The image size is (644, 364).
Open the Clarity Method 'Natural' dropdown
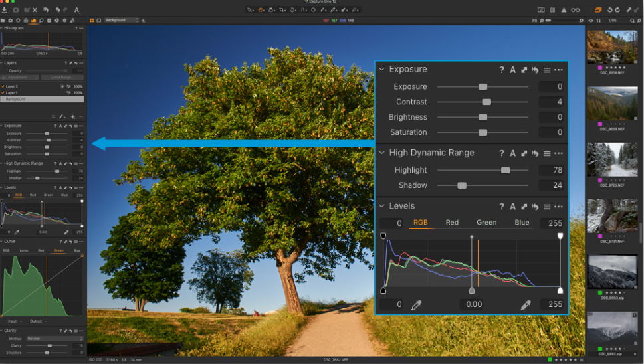click(x=54, y=339)
